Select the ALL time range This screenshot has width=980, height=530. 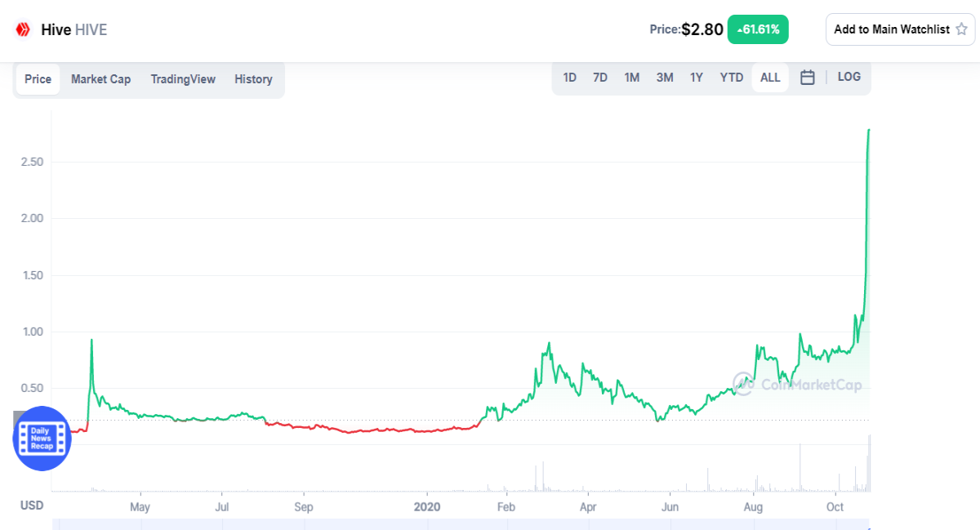(770, 78)
